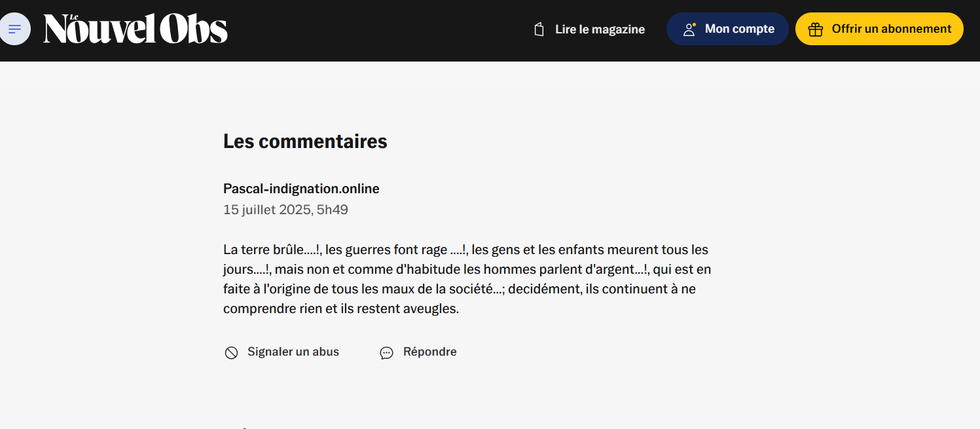The height and width of the screenshot is (429, 980).
Task: Click the comment line starting with jours
Action: pos(467,270)
